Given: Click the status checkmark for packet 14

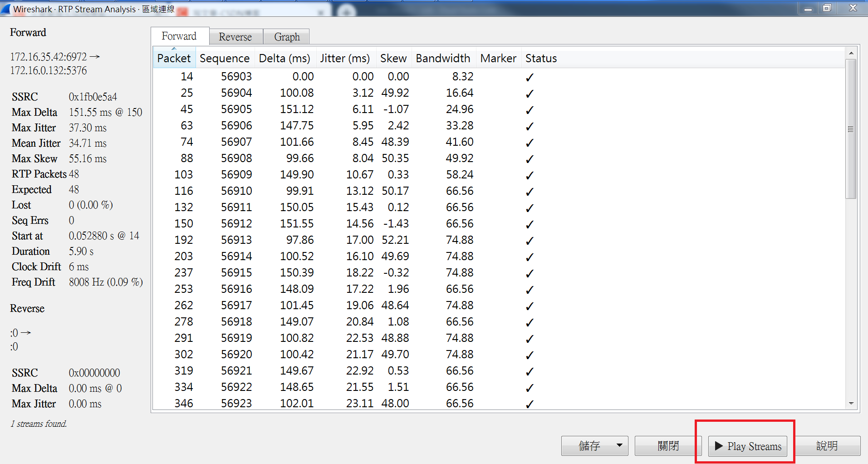Looking at the screenshot, I should coord(529,77).
